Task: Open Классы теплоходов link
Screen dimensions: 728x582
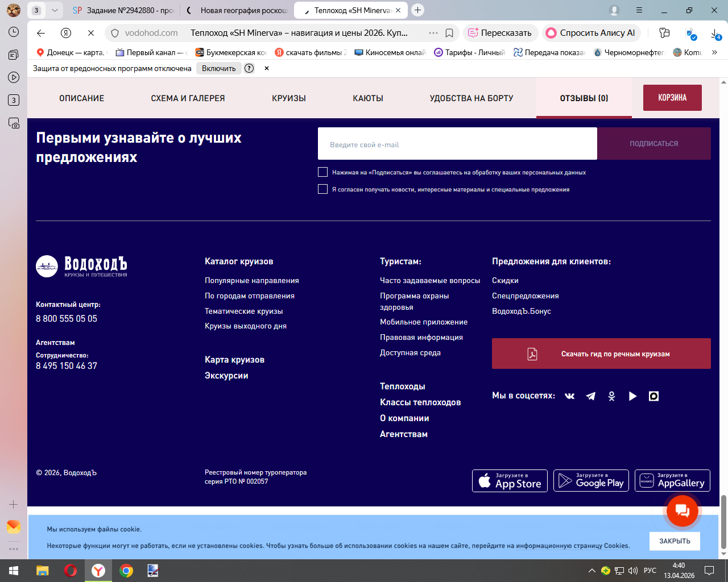Action: coord(420,402)
